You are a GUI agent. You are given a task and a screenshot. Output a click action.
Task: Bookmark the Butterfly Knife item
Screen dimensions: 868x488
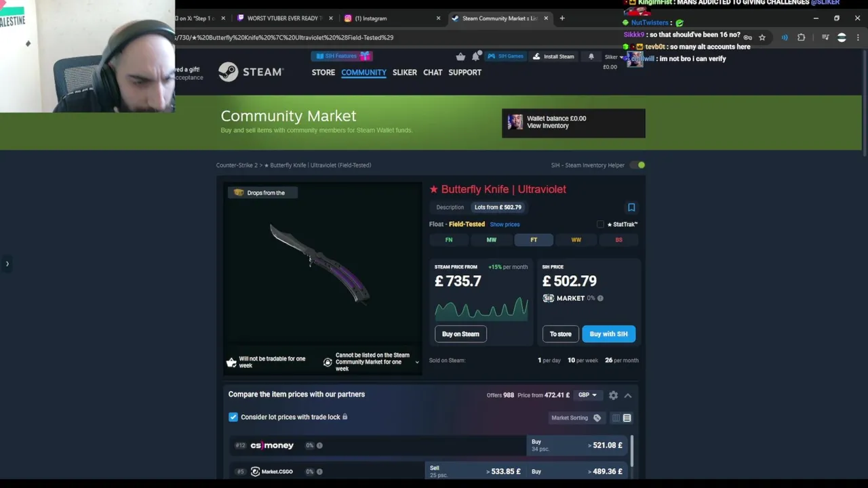click(x=631, y=207)
